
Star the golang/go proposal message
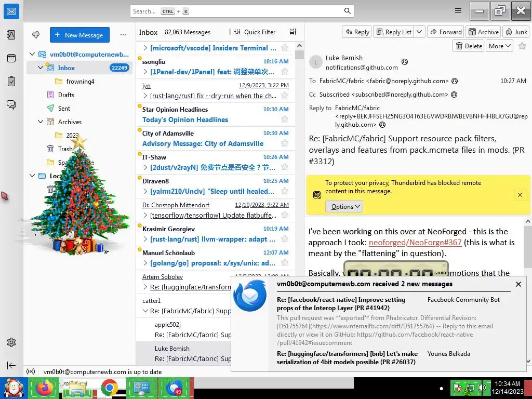tap(285, 263)
